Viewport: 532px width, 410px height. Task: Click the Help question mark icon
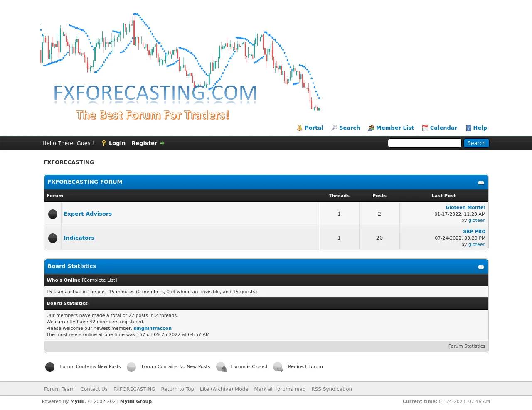coord(468,128)
